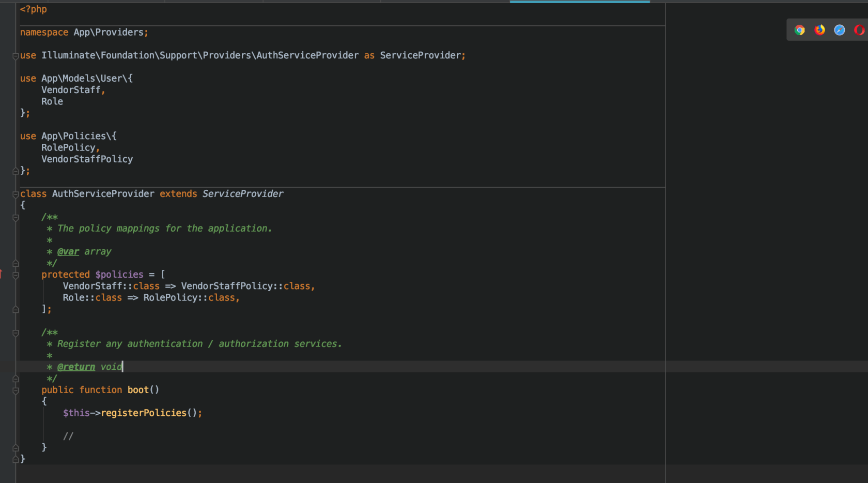This screenshot has width=868, height=483.
Task: Click the $this variable
Action: click(76, 413)
